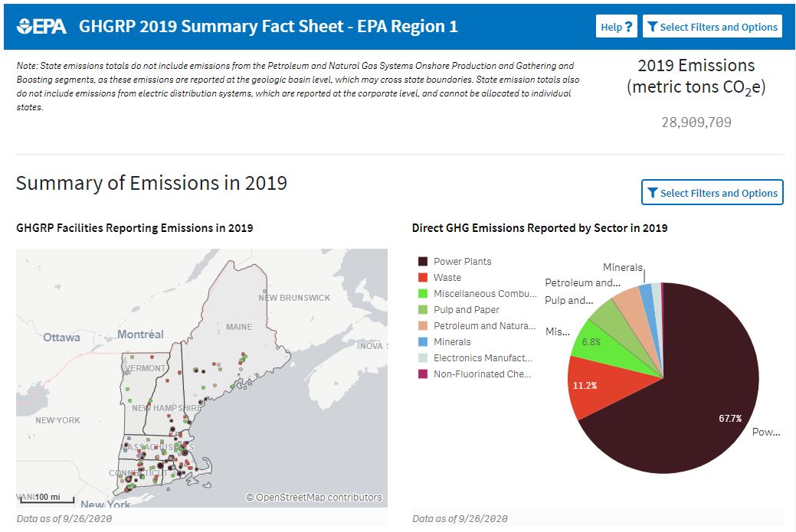This screenshot has height=532, width=796.
Task: Click the 6.8% green pie slice
Action: pyautogui.click(x=594, y=342)
